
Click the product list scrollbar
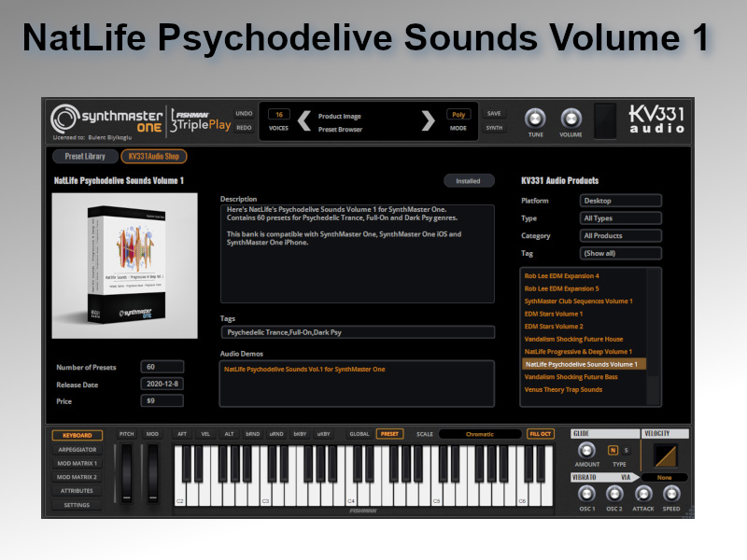pyautogui.click(x=653, y=336)
